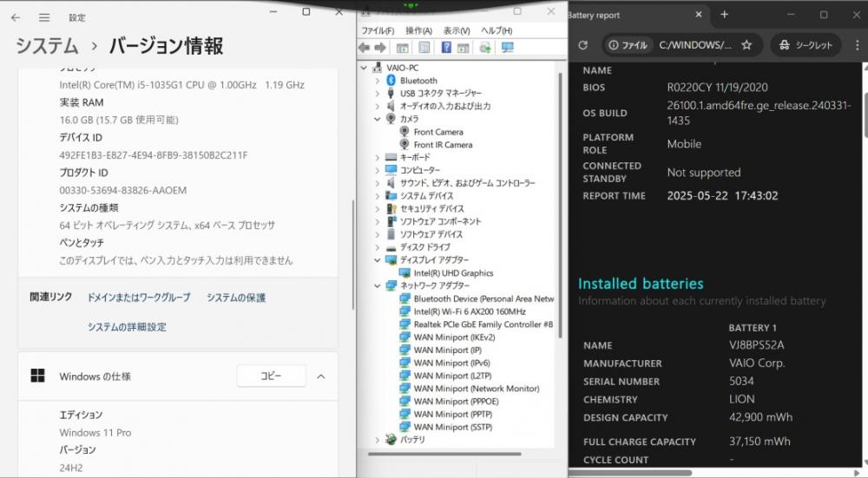Select Bluetooth Device (Personal Area Network) row
Image resolution: width=868 pixels, height=478 pixels.
pyautogui.click(x=483, y=298)
